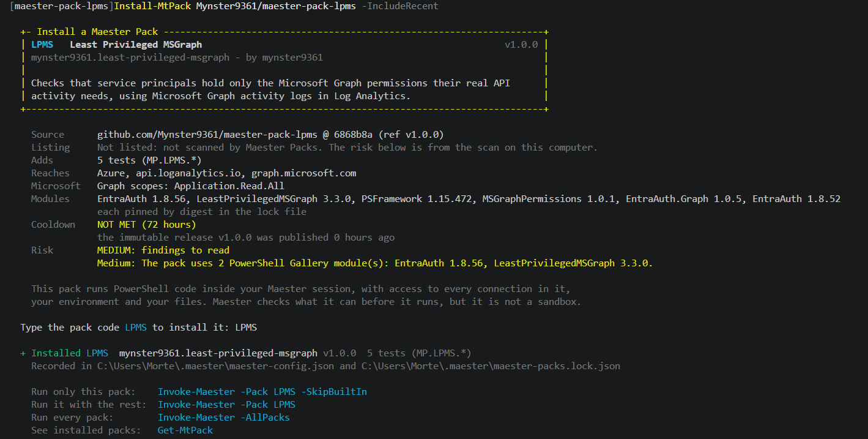Image resolution: width=868 pixels, height=439 pixels.
Task: Click the maester-packs.lock.json file path
Action: [491, 366]
